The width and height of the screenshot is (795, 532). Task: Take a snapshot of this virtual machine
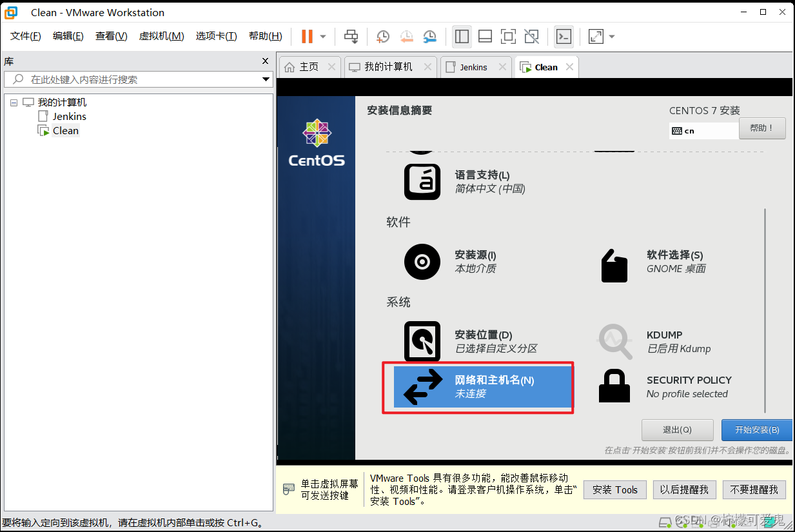click(383, 36)
